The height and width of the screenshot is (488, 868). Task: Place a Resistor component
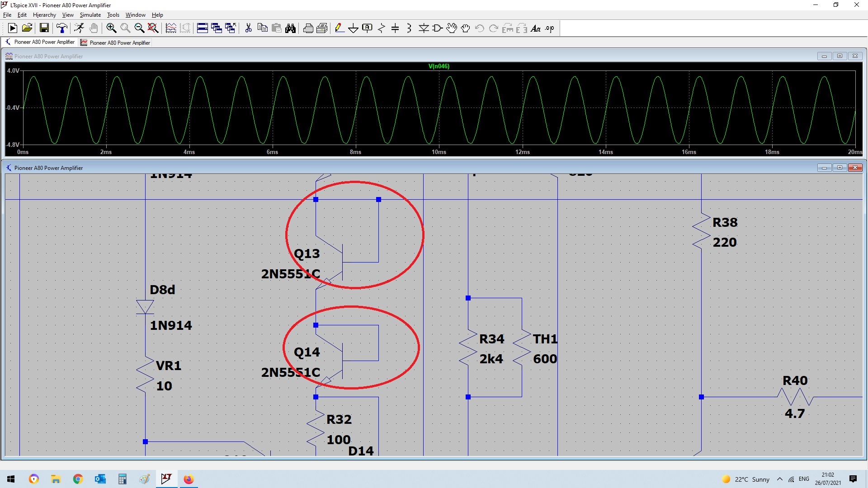(x=382, y=28)
